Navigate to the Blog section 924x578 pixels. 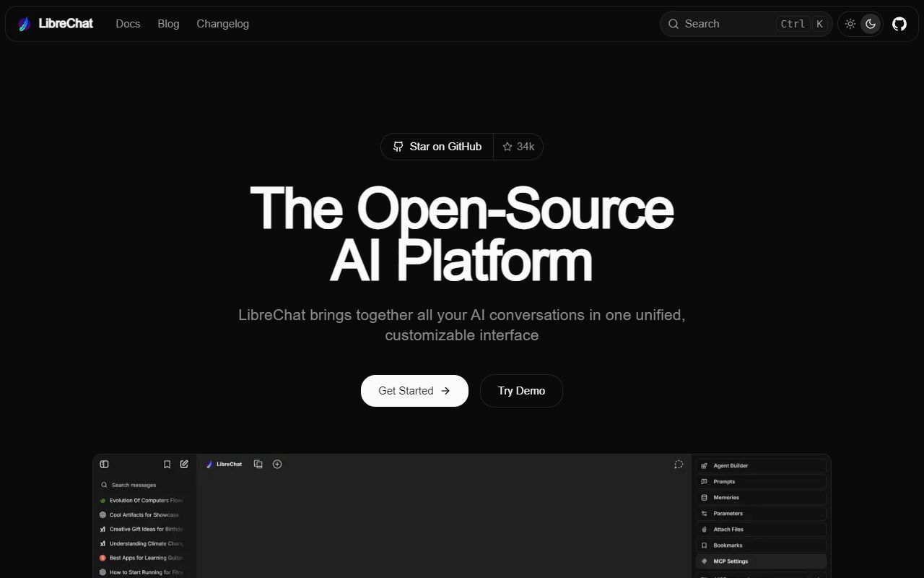pos(168,23)
